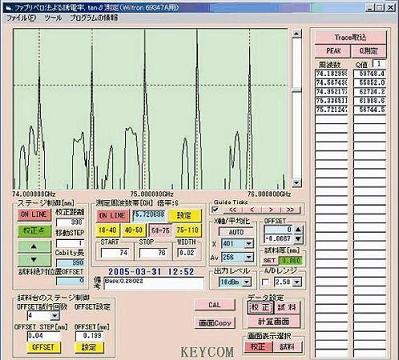Click the PEAK button
399x360 pixels.
pos(333,51)
